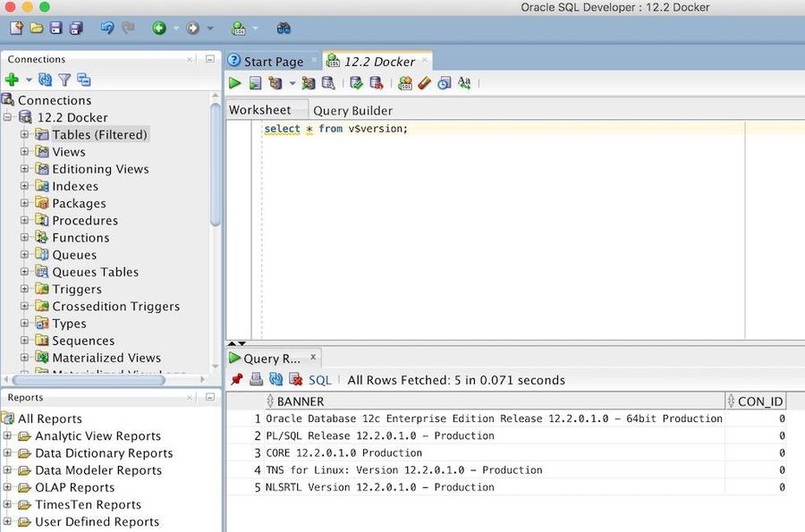Screen dimensions: 805x532
Task: Expand the Tables (Filtered) node
Action: coord(24,134)
